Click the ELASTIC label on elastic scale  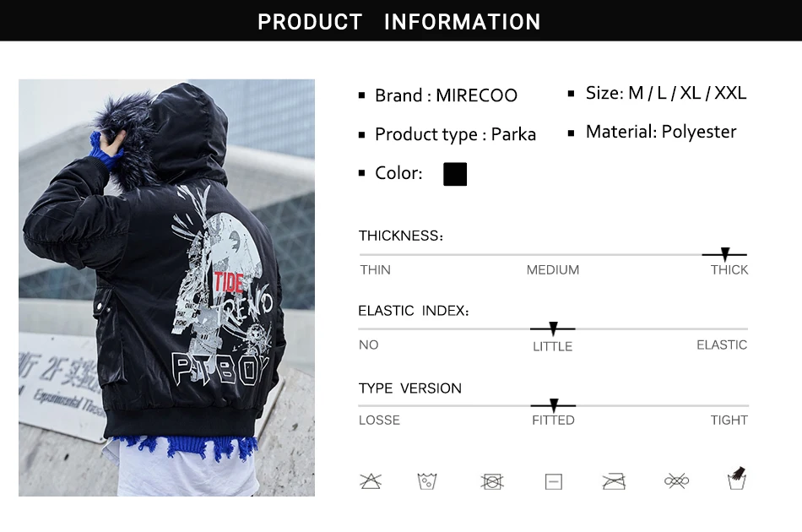722,345
